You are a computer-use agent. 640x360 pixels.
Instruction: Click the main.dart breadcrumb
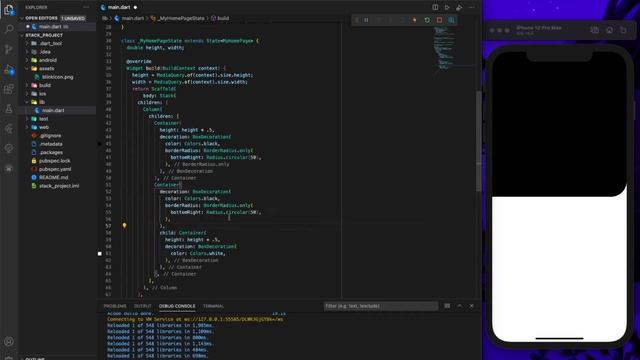coord(129,18)
